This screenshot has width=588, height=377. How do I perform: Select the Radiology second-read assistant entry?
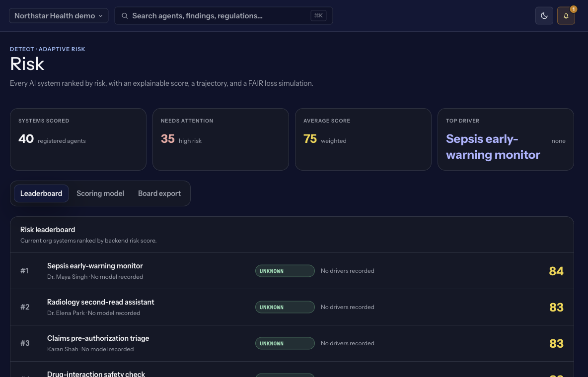[x=292, y=307]
